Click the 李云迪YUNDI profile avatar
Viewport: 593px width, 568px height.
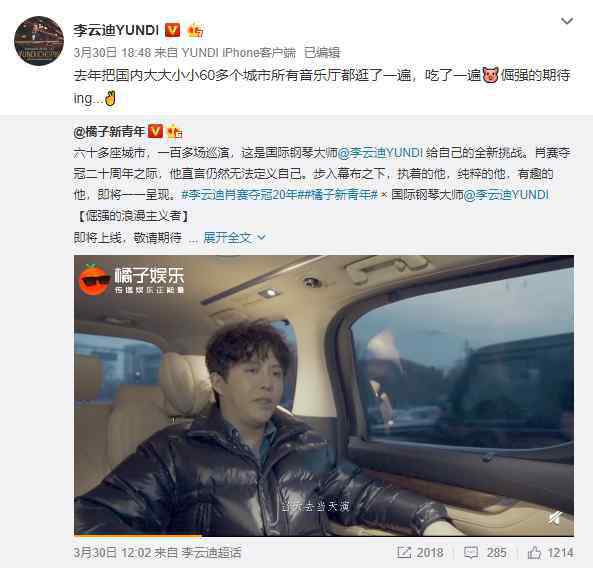[39, 41]
